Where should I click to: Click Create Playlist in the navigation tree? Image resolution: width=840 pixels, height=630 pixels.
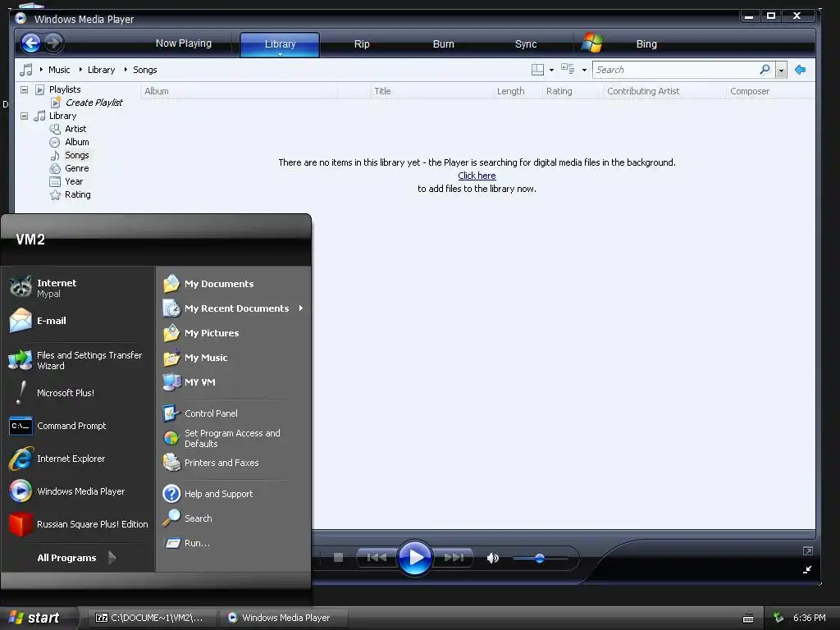pos(94,103)
